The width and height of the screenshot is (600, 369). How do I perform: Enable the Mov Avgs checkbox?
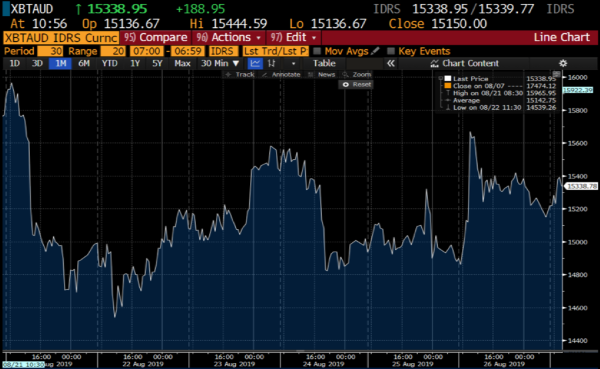(x=317, y=51)
